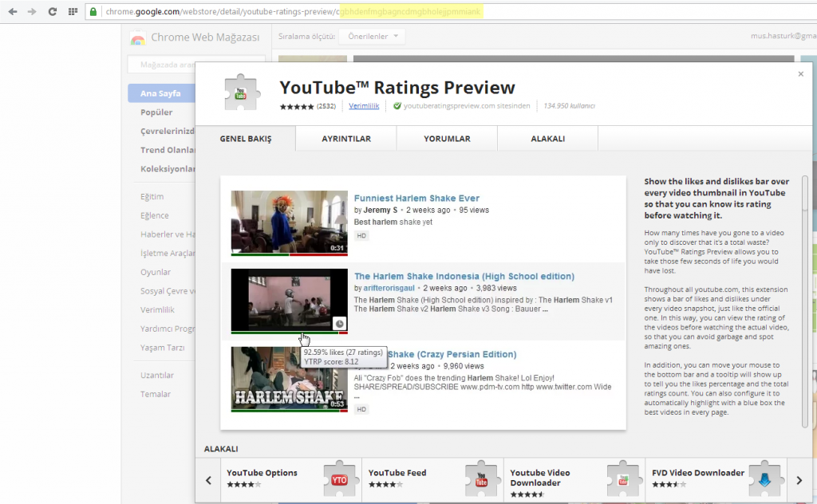Open The Harlem Shake Indonesia video title

(464, 276)
